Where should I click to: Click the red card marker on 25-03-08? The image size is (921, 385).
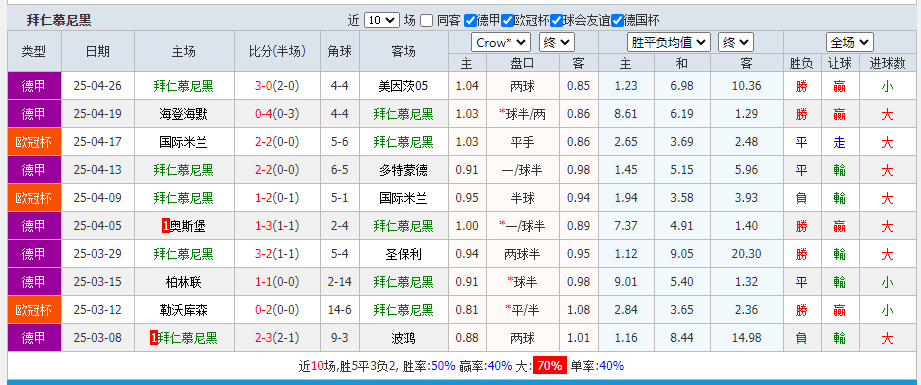154,339
